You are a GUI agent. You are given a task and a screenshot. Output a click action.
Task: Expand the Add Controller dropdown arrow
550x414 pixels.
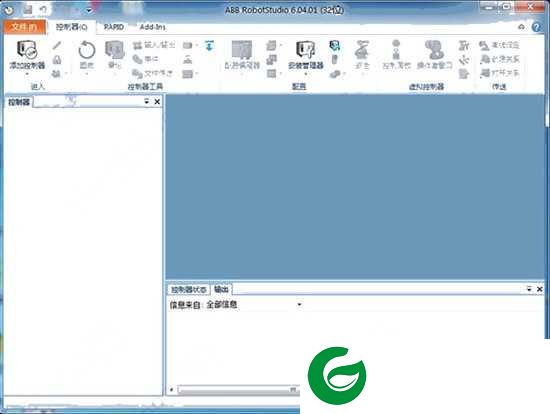[27, 74]
